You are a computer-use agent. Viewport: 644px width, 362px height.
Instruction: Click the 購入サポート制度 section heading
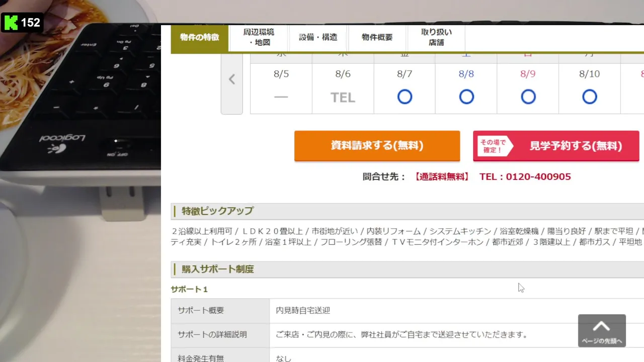click(218, 269)
